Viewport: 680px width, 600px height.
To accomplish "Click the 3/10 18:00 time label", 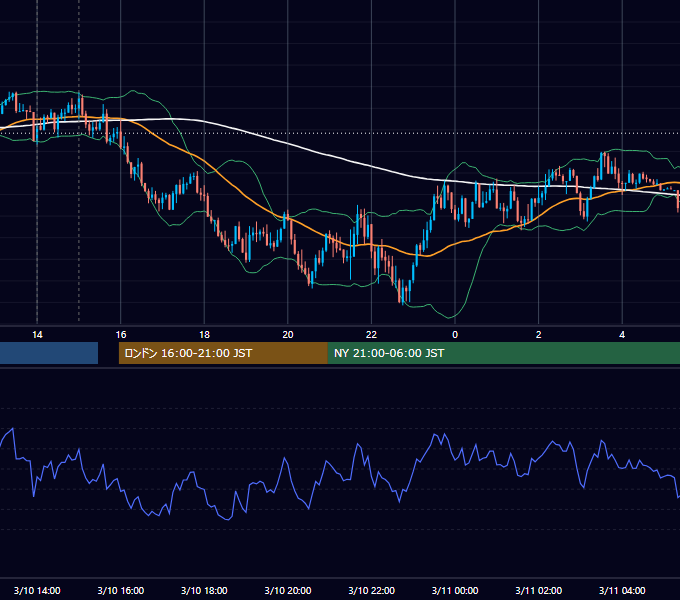I will (x=204, y=590).
